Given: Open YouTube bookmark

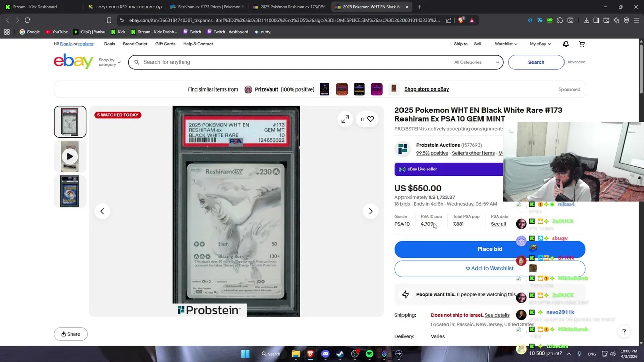Looking at the screenshot, I should [57, 32].
